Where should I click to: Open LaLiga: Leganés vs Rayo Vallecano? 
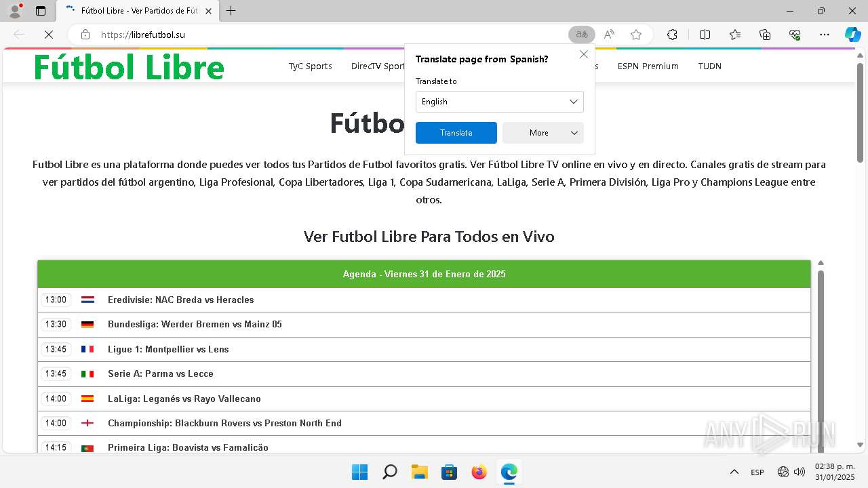184,399
